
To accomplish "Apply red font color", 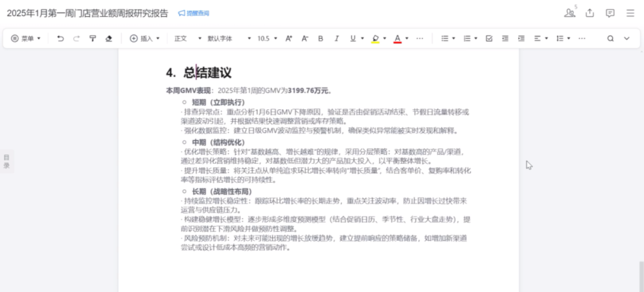I will tap(397, 39).
